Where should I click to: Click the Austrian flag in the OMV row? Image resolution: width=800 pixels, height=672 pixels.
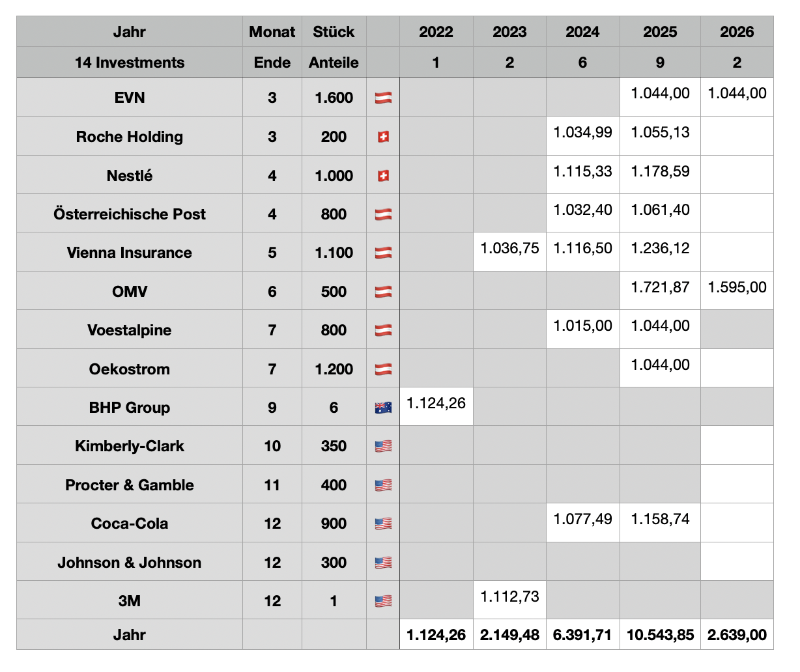pos(383,292)
